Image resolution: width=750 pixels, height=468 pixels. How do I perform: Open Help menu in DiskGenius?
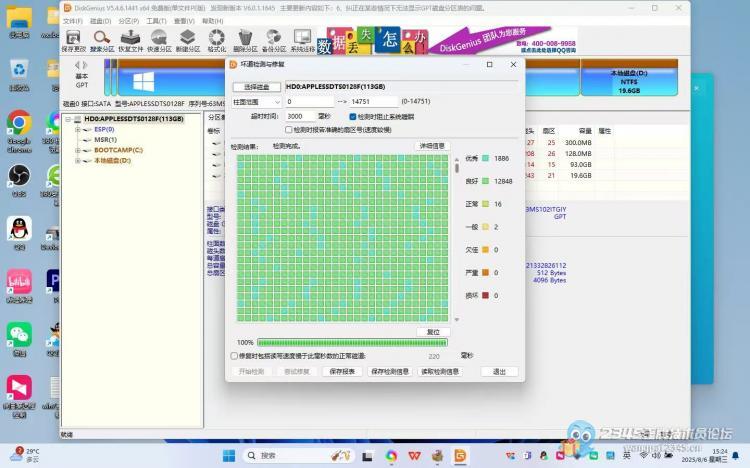(x=212, y=21)
